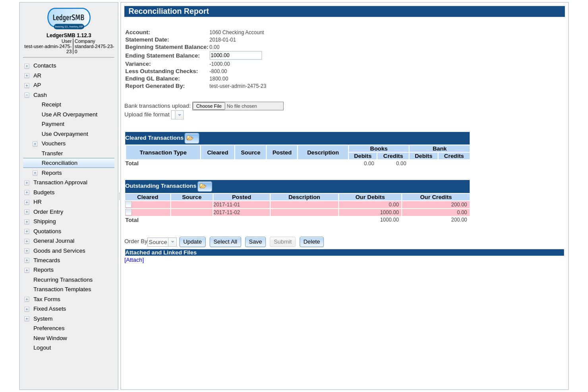Screen dimensions: 588x392
Task: Expand the Goods and Services menu
Action: tap(27, 251)
